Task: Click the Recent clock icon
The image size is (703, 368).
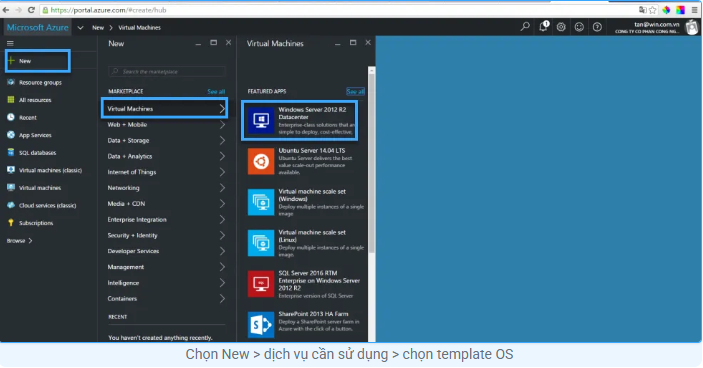Action: tap(11, 117)
